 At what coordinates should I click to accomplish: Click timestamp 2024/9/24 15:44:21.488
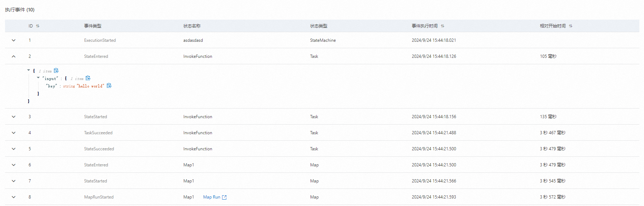[434, 133]
